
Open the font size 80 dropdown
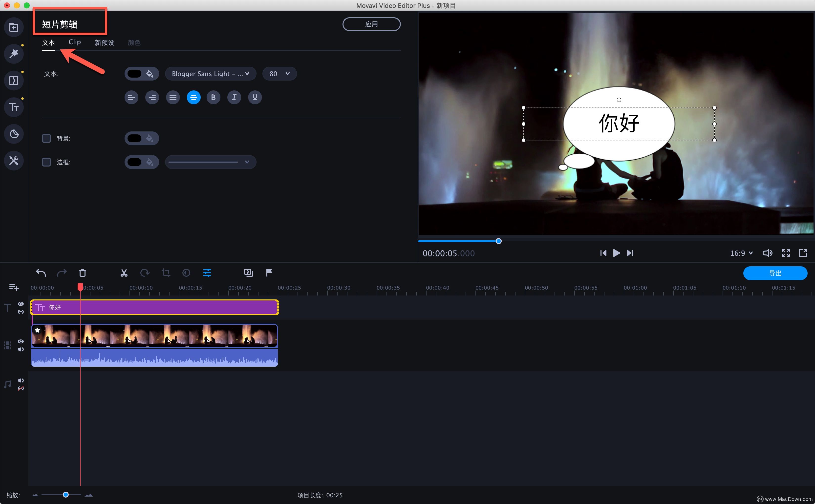[279, 74]
